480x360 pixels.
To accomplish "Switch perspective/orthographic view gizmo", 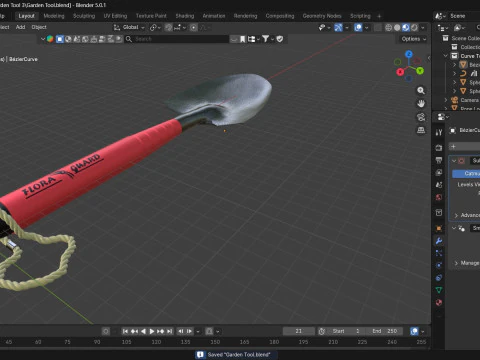I will click(x=421, y=130).
